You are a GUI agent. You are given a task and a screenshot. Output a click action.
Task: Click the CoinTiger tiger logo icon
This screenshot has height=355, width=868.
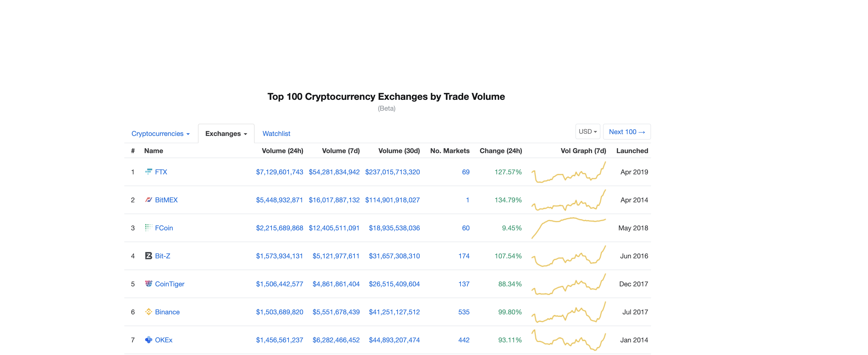pyautogui.click(x=148, y=284)
